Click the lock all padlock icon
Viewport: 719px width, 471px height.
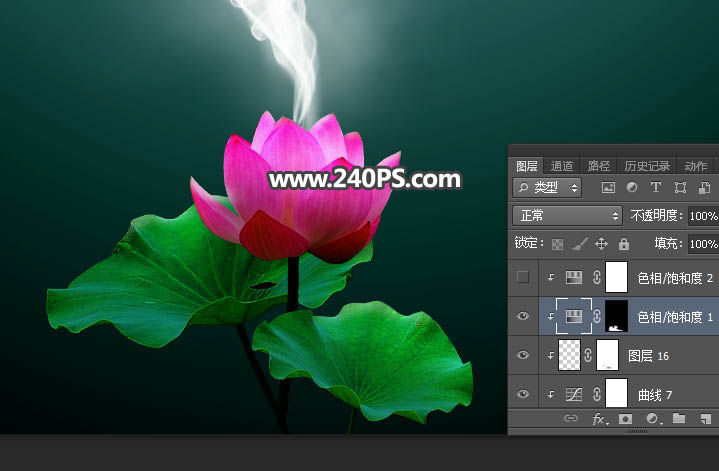(623, 243)
